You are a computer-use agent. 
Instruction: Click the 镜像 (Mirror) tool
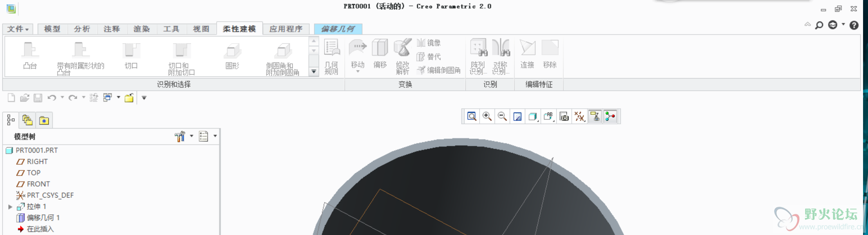point(429,43)
